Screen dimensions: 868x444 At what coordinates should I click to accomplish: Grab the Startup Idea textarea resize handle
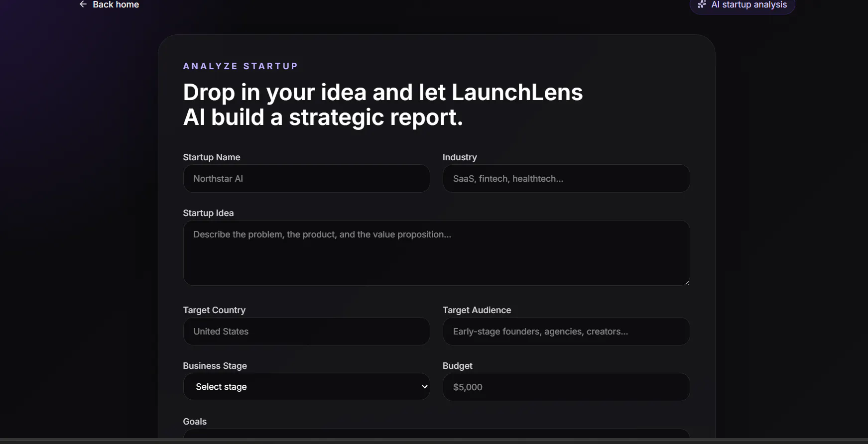tap(687, 282)
